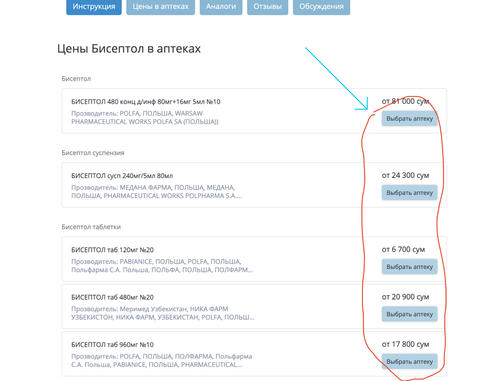Click manufacturer line starting POLFA, ПОЛЬША, WARSAW

(x=145, y=117)
